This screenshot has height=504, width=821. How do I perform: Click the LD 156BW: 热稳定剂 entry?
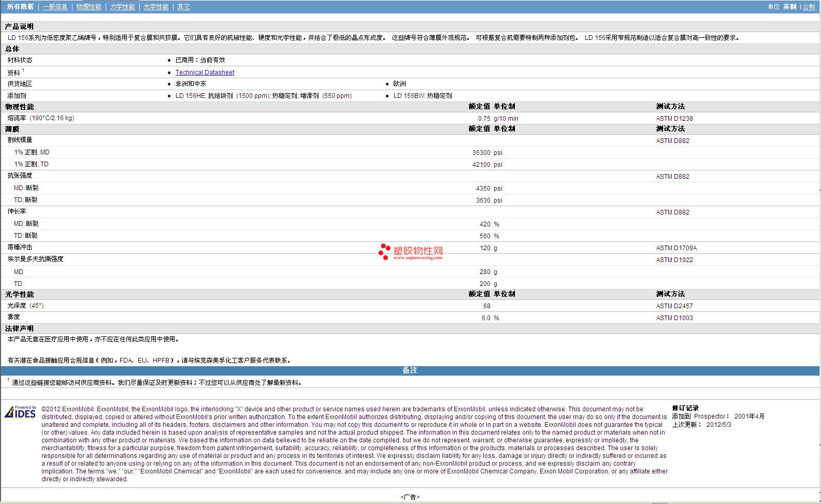click(x=423, y=96)
